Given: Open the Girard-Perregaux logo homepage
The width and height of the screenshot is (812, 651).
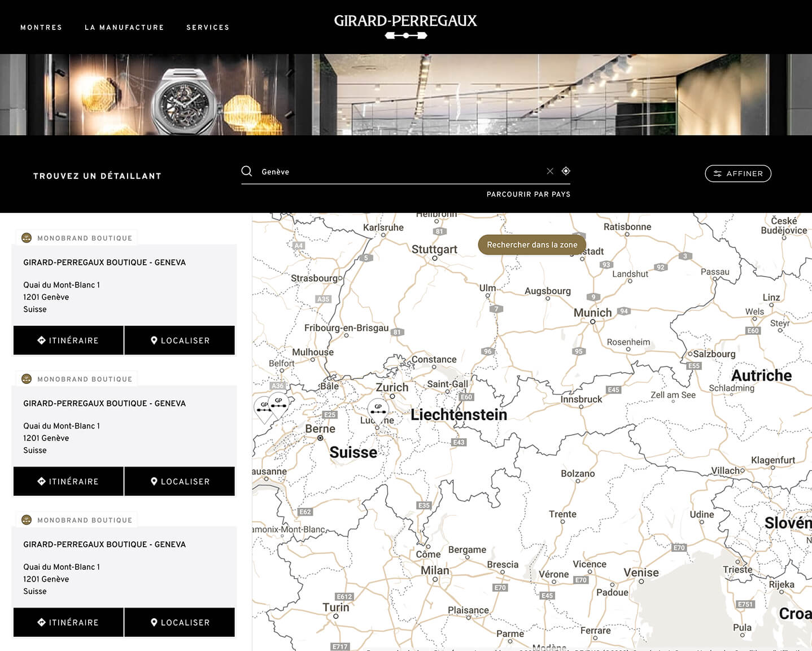Looking at the screenshot, I should 405,27.
